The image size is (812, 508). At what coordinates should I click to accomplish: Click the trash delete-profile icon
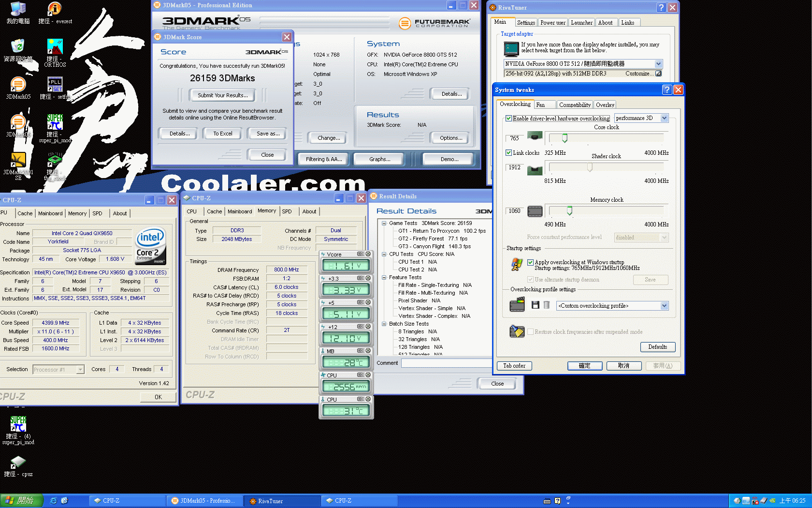(547, 305)
